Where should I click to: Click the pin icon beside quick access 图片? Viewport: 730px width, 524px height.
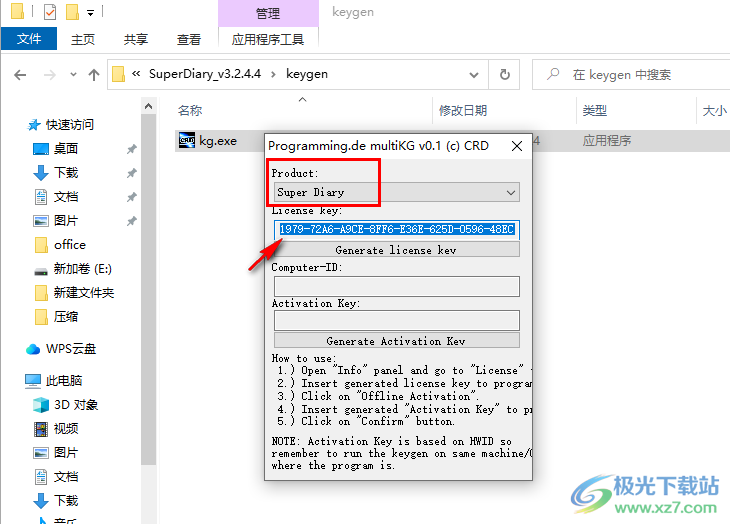(132, 221)
